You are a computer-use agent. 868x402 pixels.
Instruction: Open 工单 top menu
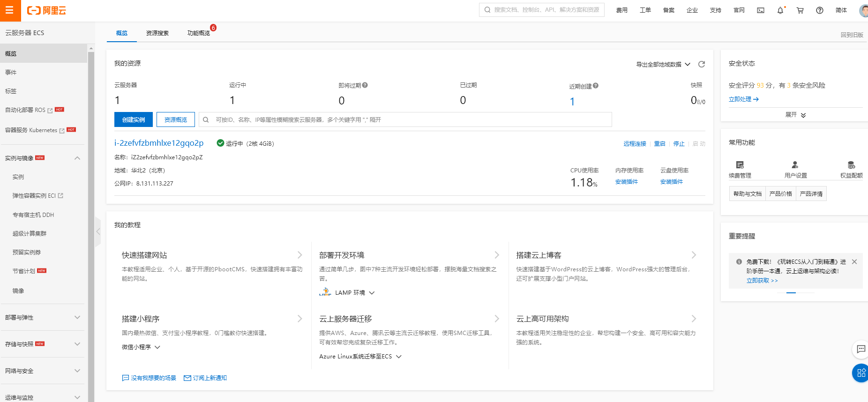coord(645,10)
